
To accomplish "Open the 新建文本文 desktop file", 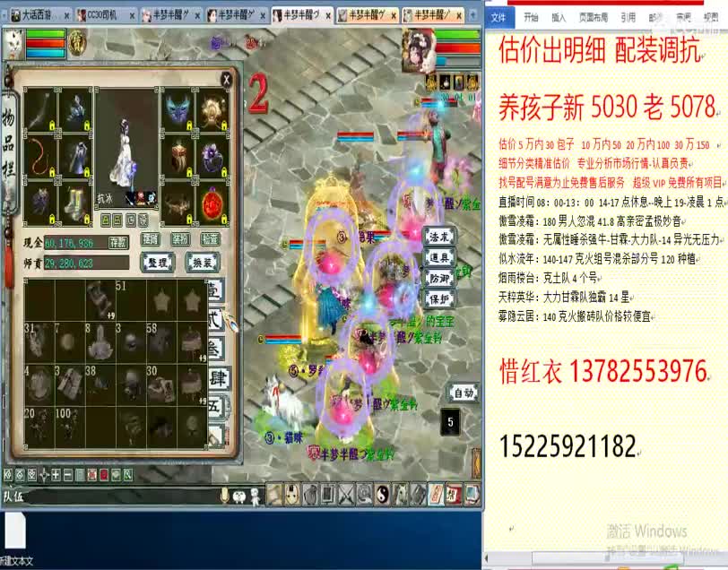I will 16,540.
